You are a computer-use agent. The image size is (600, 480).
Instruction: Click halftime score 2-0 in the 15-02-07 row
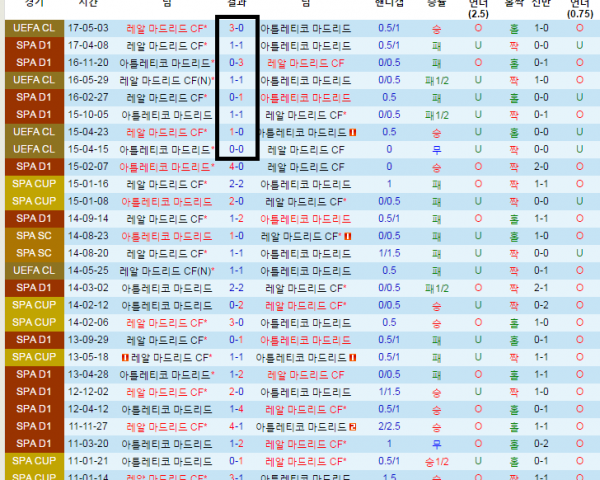tap(541, 167)
